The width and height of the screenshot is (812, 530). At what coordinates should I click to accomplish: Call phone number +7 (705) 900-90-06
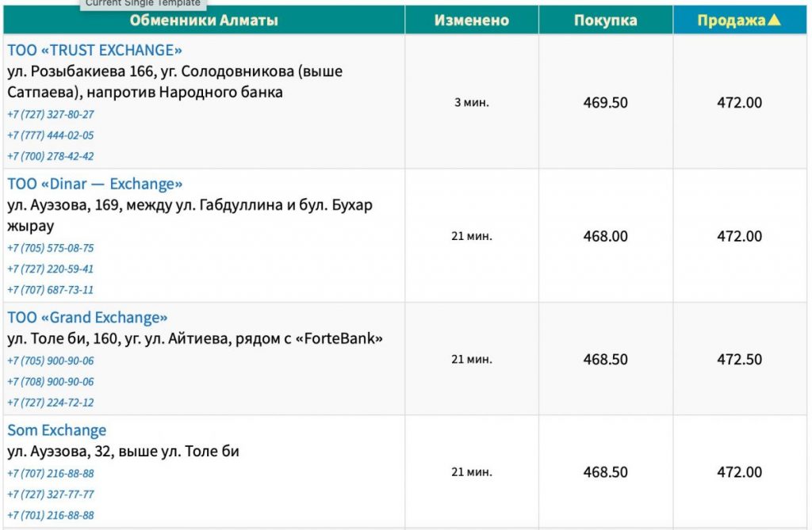click(51, 360)
